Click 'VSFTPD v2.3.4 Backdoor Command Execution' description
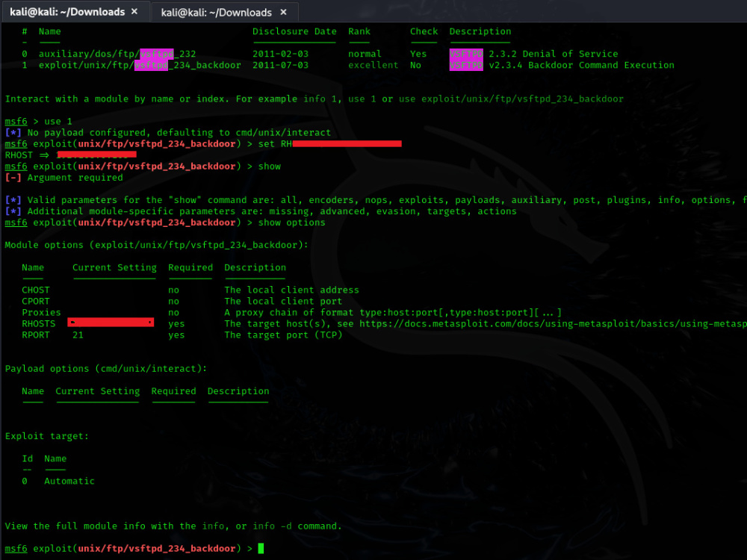The width and height of the screenshot is (747, 560). [x=562, y=65]
